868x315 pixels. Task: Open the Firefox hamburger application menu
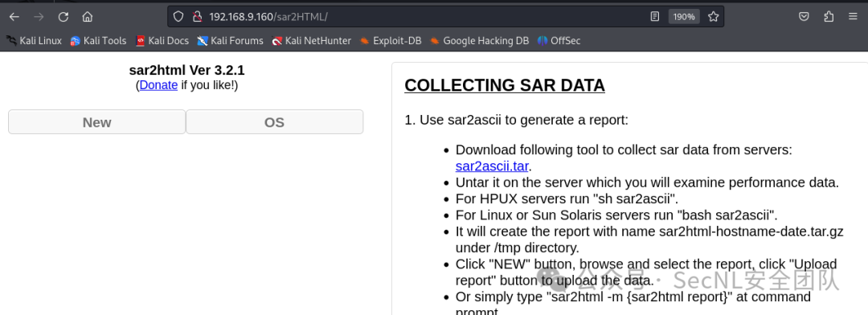[x=853, y=17]
